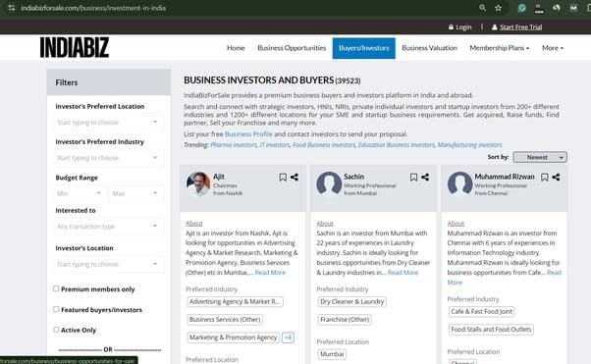Click the lock icon beside Login
The width and height of the screenshot is (591, 364).
[451, 27]
